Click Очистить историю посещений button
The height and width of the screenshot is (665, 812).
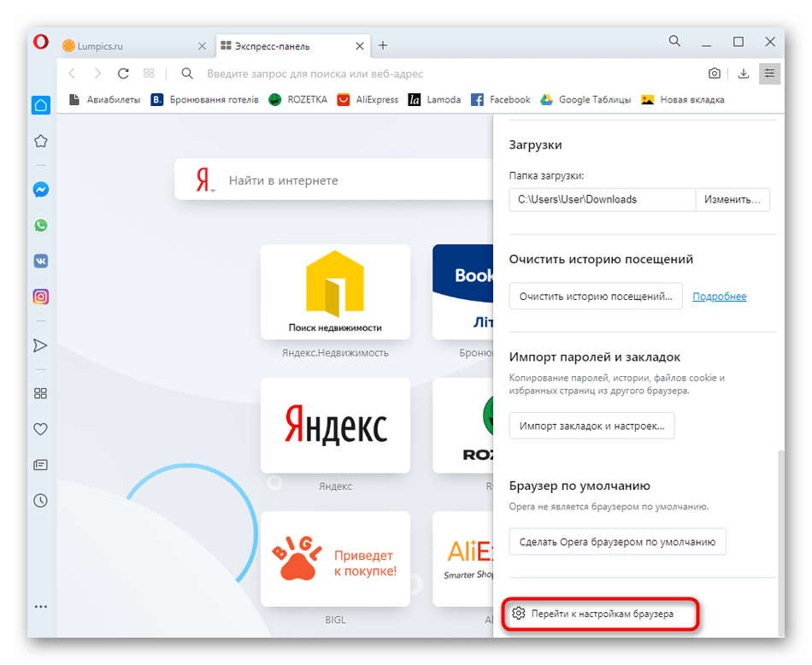(x=596, y=297)
